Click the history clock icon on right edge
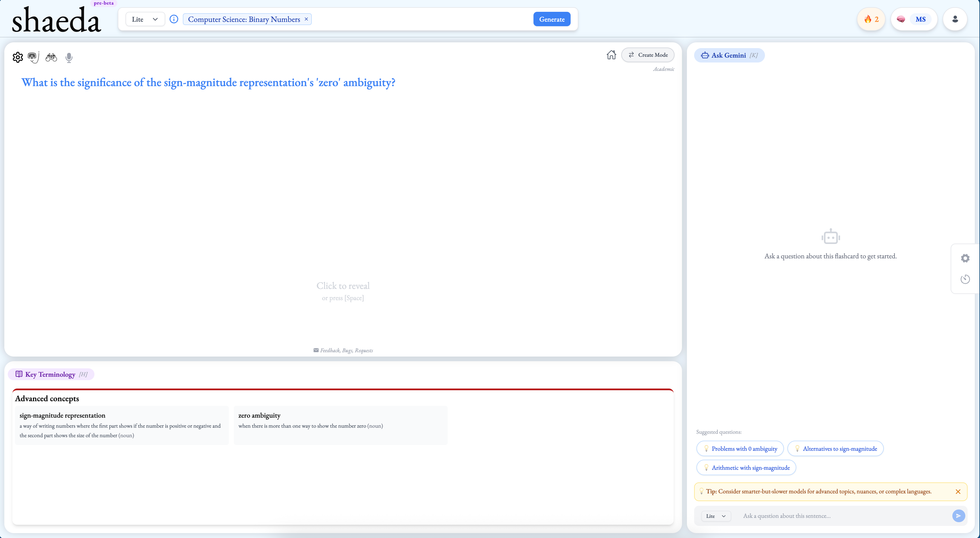980x538 pixels. (x=965, y=279)
